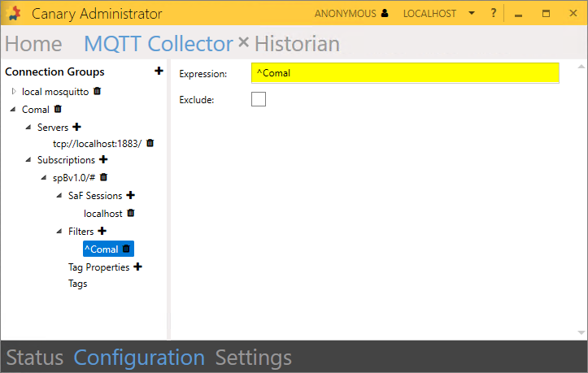
Task: Remove the localhost SaF session
Action: tap(130, 213)
